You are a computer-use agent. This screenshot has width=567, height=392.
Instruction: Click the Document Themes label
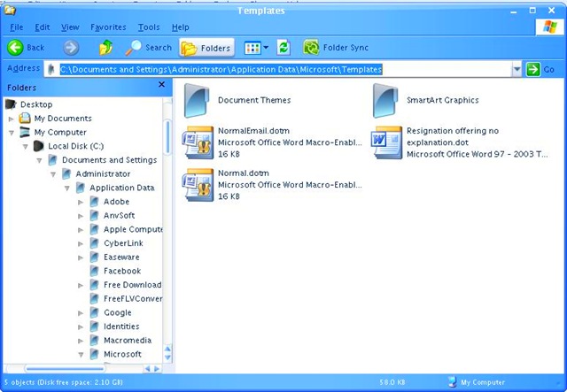pyautogui.click(x=254, y=100)
